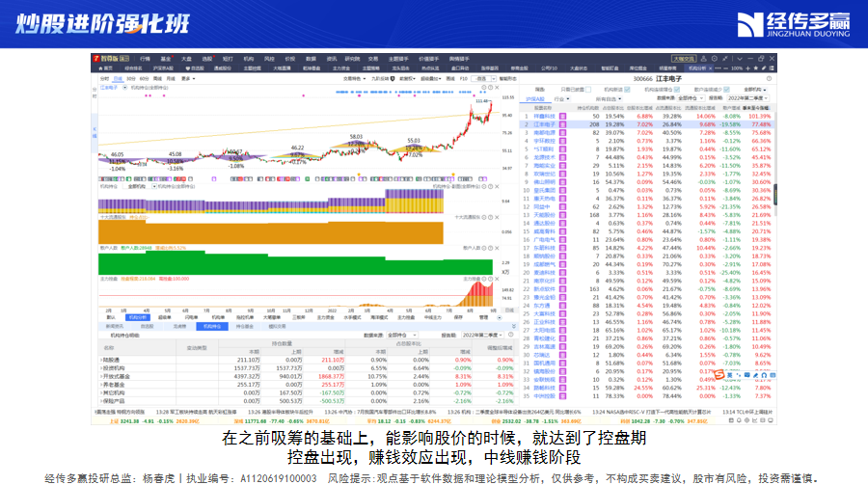The height and width of the screenshot is (485, 868).
Task: Open the 行情 menu
Action: (x=145, y=58)
